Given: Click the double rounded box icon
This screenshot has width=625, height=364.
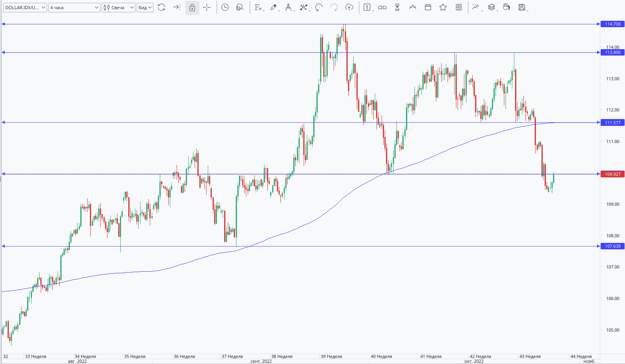Looking at the screenshot, I should click(x=382, y=7).
